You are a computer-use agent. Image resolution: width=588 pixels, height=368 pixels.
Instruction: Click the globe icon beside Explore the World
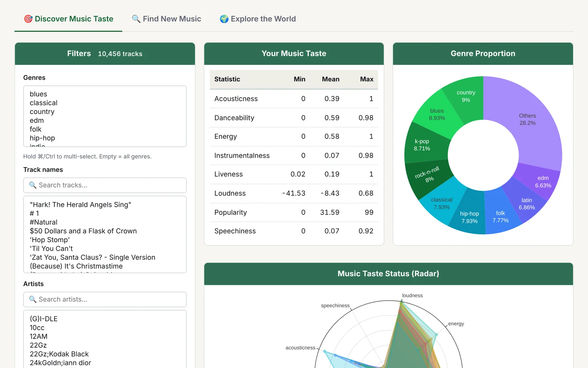[224, 19]
